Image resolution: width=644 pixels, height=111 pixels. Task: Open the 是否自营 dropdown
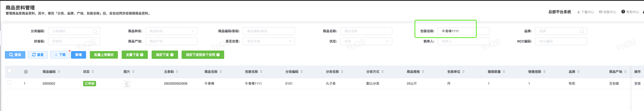point(269,41)
